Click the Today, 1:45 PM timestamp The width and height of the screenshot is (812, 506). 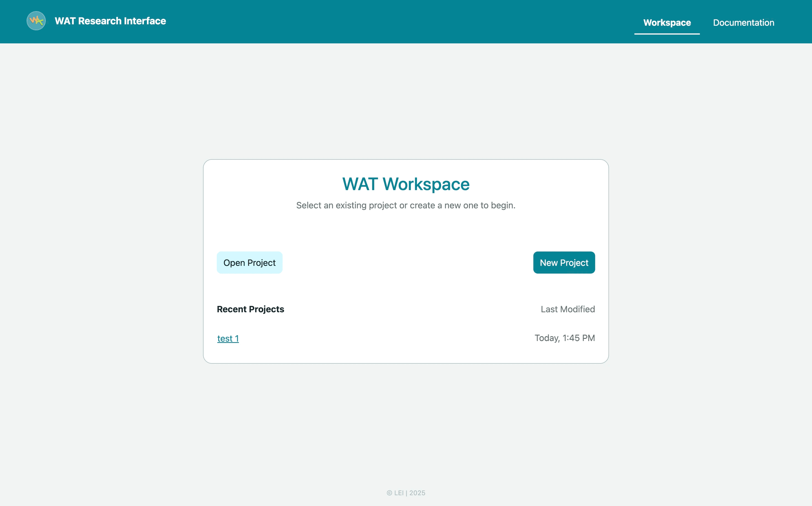564,338
